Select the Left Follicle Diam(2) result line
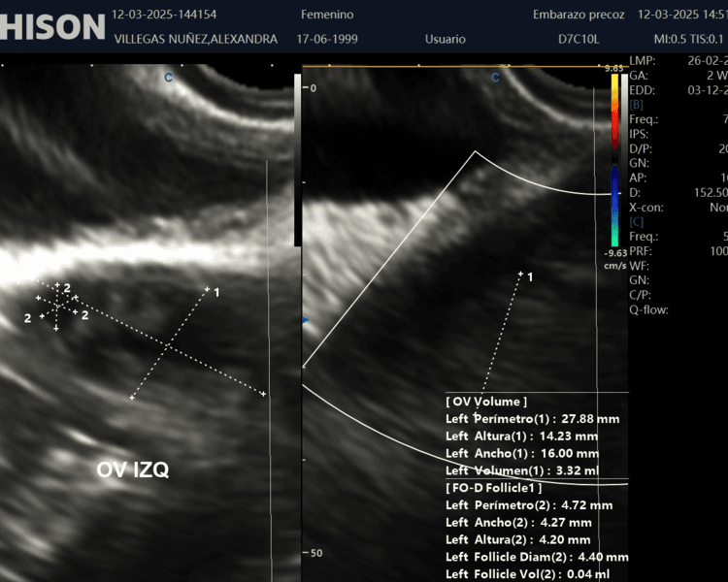The image size is (728, 582). click(536, 557)
